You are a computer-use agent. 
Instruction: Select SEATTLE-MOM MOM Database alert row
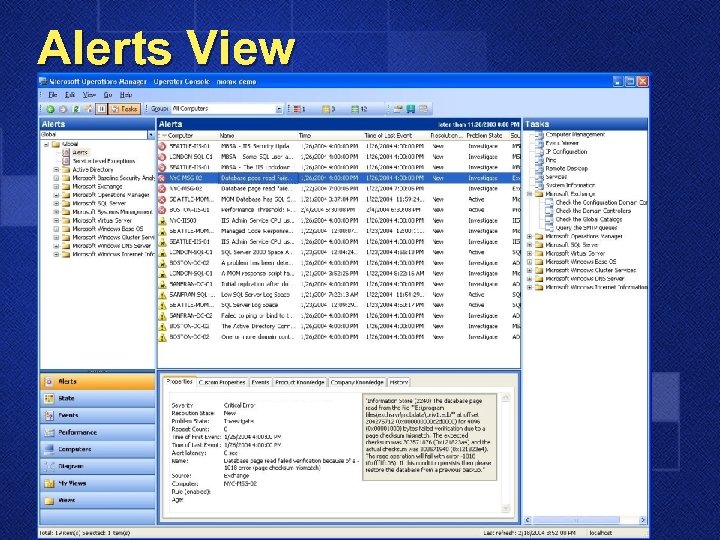[x=339, y=199]
